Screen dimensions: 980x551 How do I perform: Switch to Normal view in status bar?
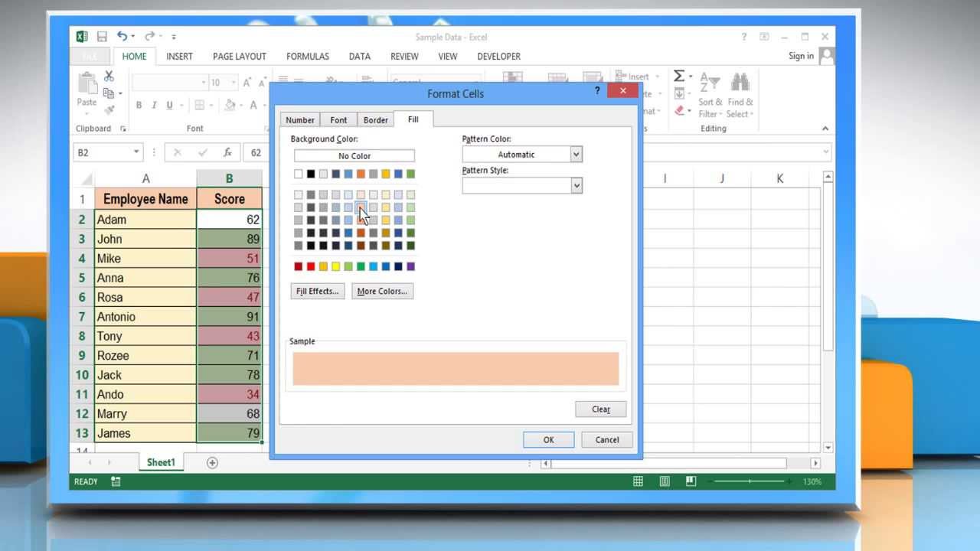click(638, 481)
